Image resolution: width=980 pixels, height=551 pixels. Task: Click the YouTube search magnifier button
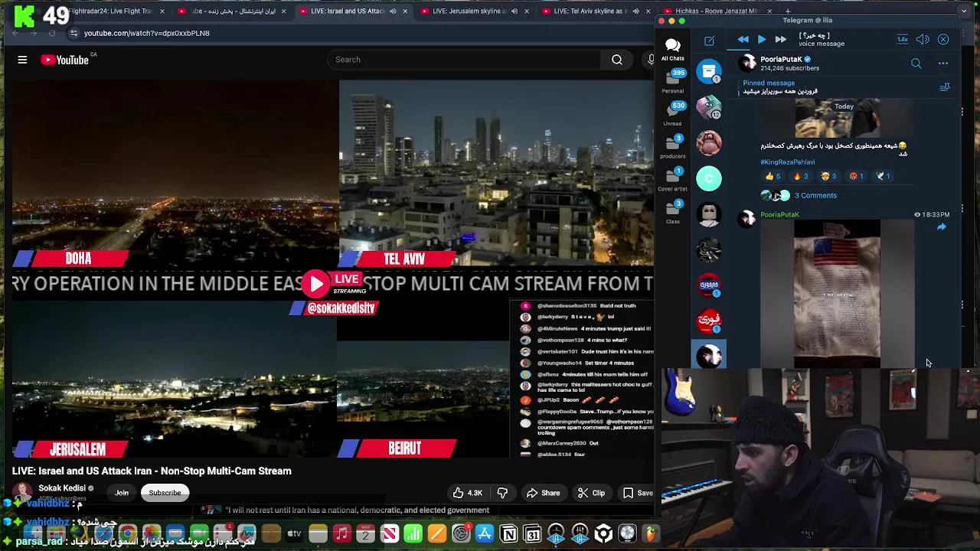(x=616, y=60)
